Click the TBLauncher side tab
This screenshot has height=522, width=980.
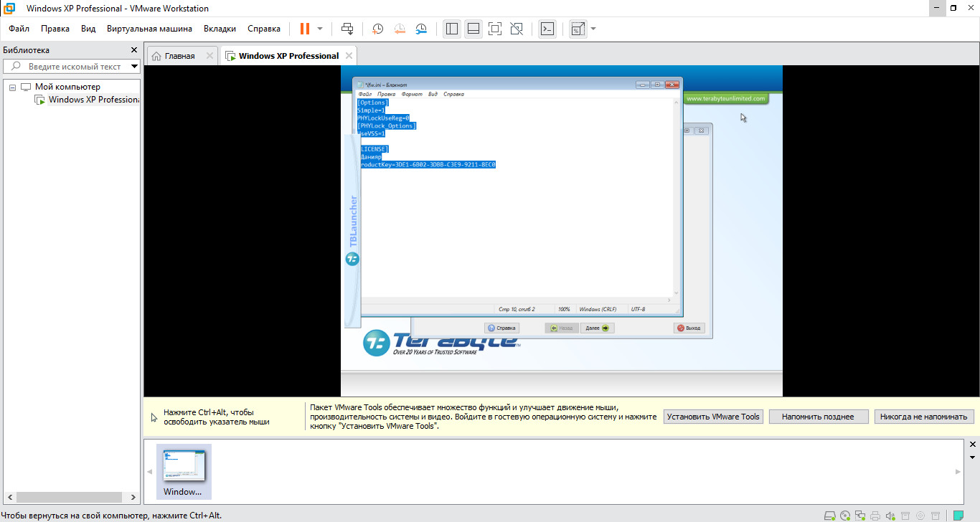click(x=352, y=229)
